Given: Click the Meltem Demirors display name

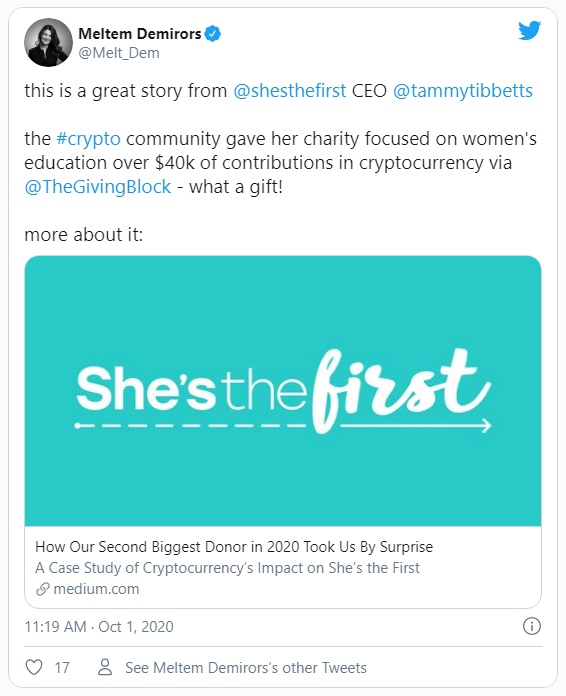Looking at the screenshot, I should coord(140,34).
